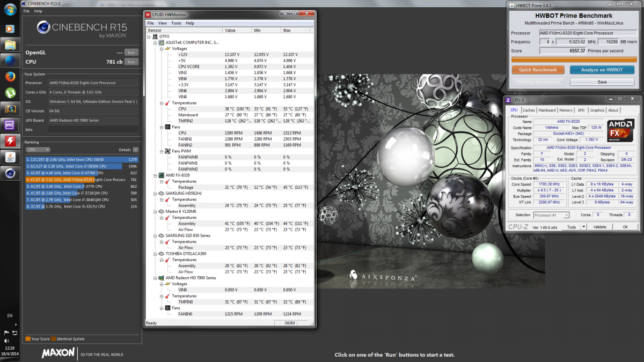Click the AMD FX-8320 chip icon
The width and height of the screenshot is (644, 362).
click(162, 175)
